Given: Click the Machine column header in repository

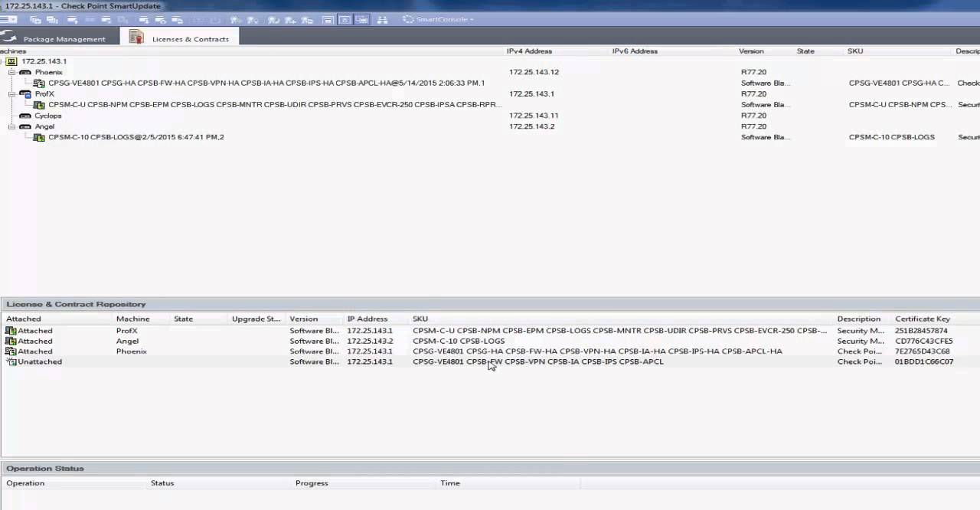Looking at the screenshot, I should point(133,319).
